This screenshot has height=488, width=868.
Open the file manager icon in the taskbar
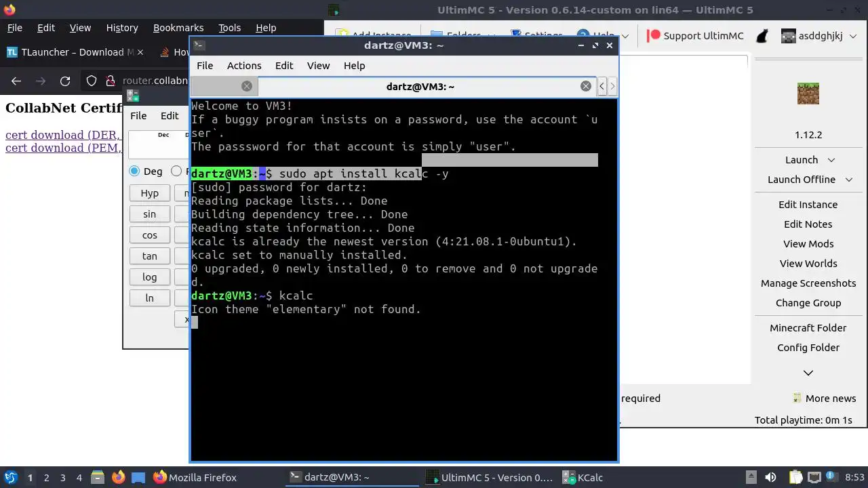97,477
